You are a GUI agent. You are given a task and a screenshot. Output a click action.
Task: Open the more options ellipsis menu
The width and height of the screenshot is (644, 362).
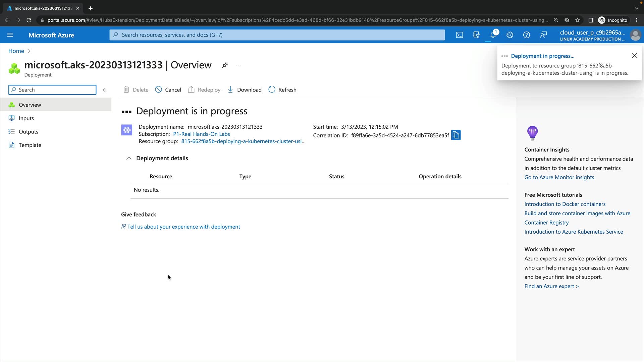click(238, 65)
